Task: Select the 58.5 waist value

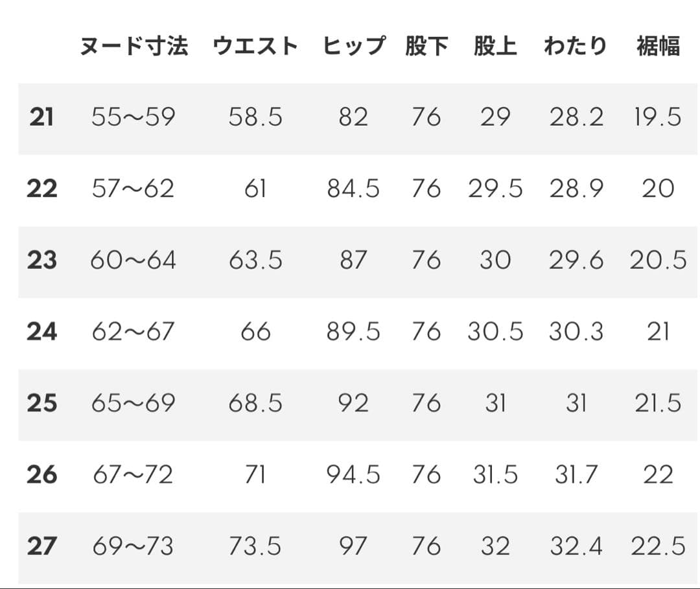Action: tap(255, 117)
